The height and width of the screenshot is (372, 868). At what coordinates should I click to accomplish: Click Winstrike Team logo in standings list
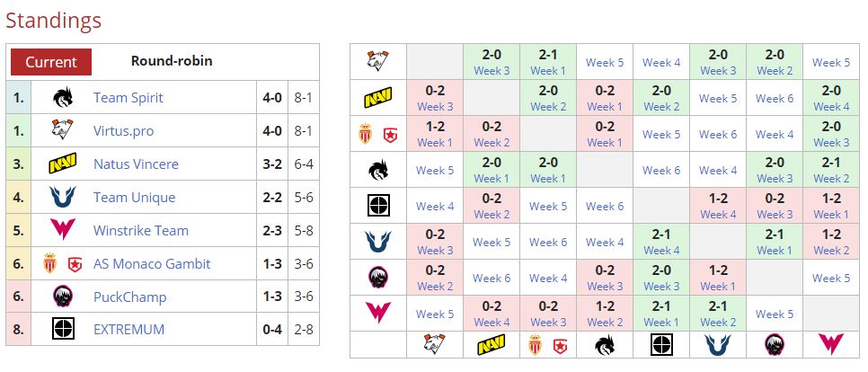click(x=63, y=231)
